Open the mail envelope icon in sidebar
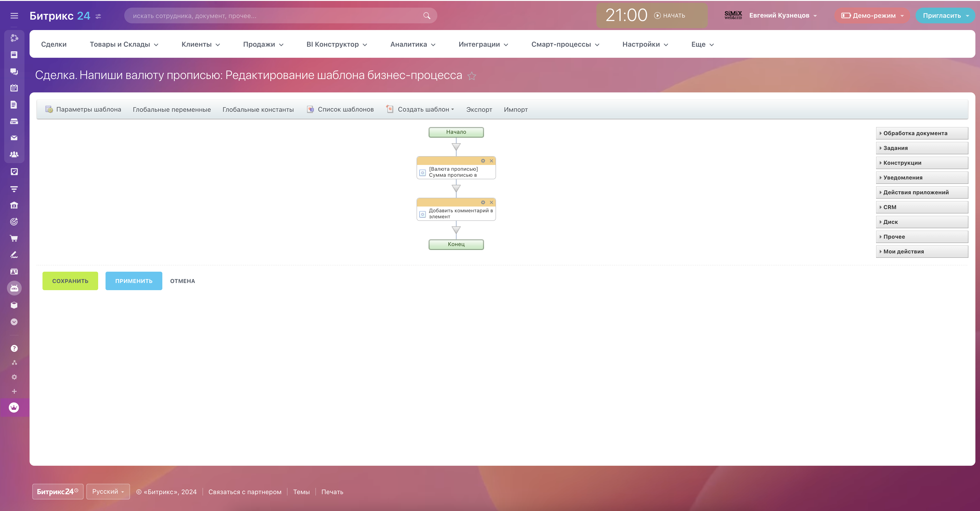 click(x=14, y=138)
